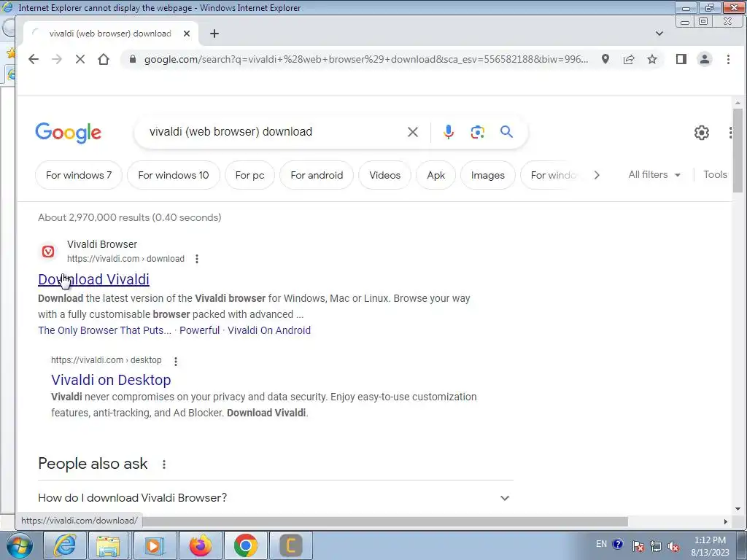Screen dimensions: 747x560
Task: Apply the For windows 10 filter chip
Action: 174,175
